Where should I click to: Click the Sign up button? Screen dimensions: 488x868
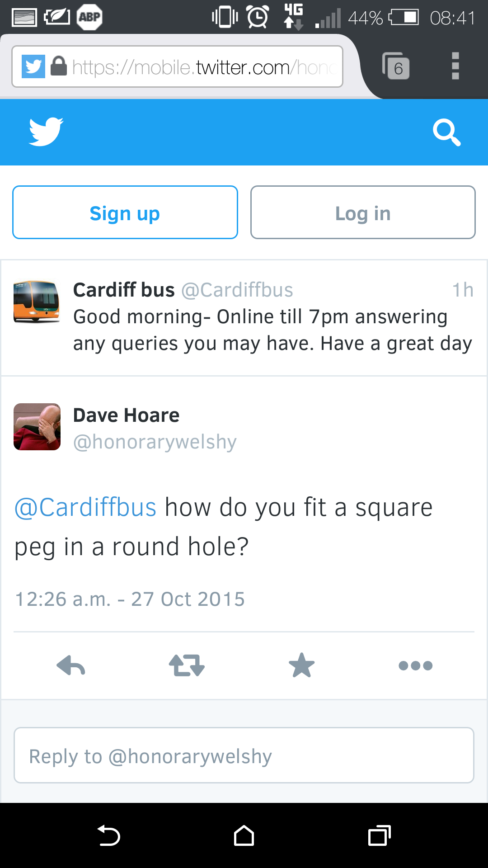click(x=125, y=212)
